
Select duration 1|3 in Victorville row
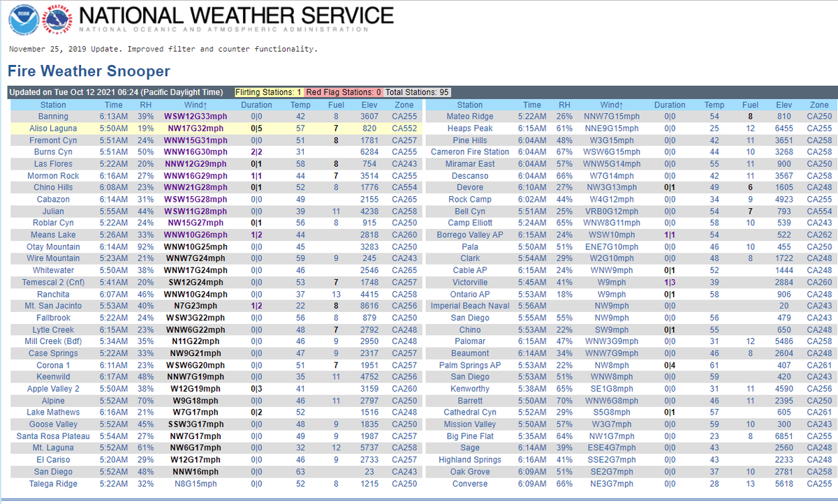[670, 282]
